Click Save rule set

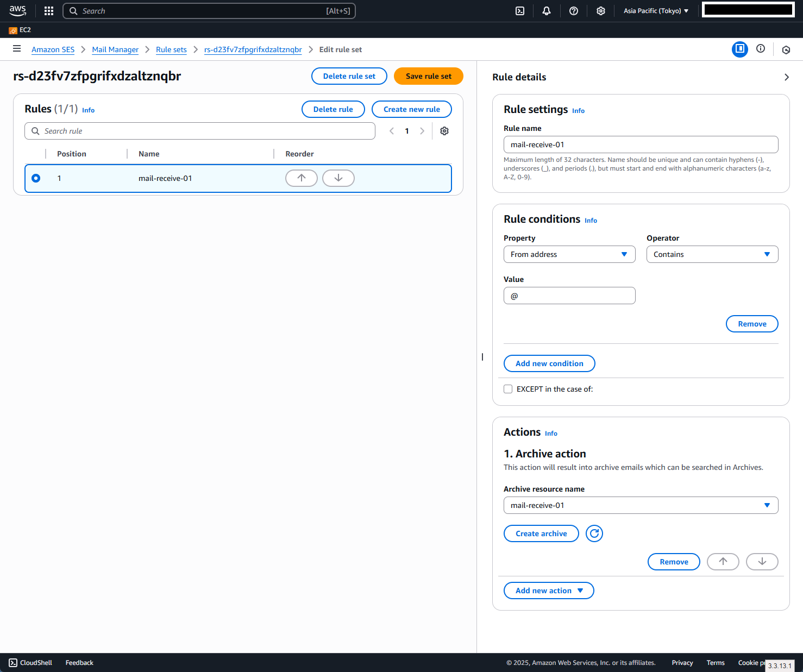click(x=428, y=76)
